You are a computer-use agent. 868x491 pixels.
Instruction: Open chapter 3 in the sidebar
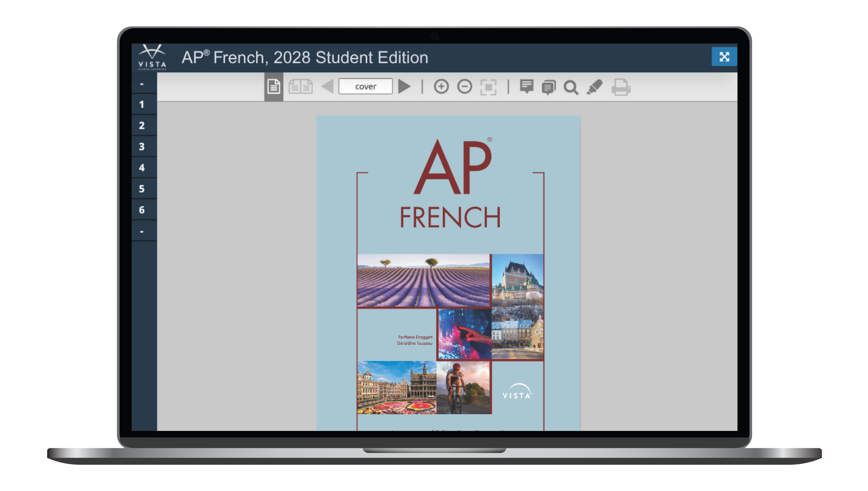point(144,147)
